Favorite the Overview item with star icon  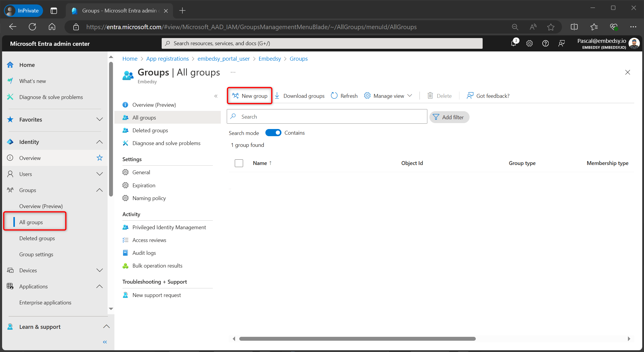(100, 158)
